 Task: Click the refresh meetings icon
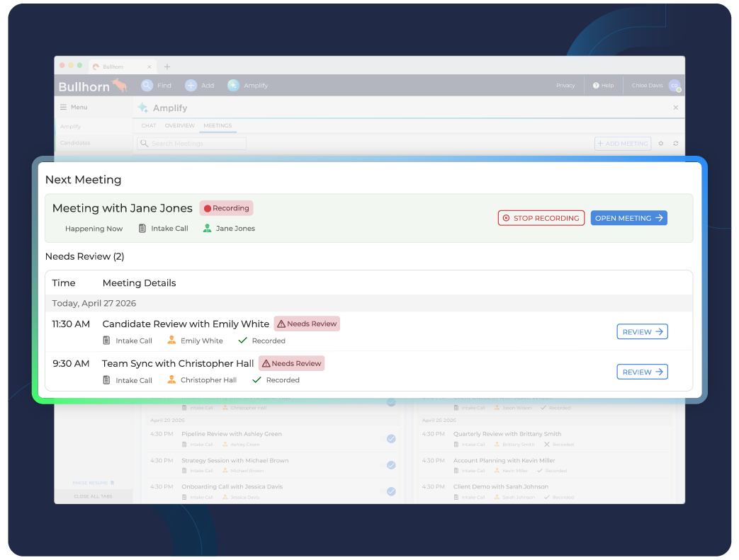pos(675,143)
